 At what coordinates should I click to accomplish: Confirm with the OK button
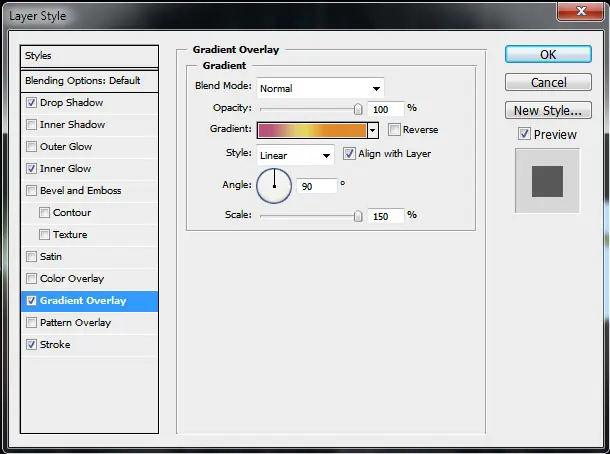(x=548, y=54)
